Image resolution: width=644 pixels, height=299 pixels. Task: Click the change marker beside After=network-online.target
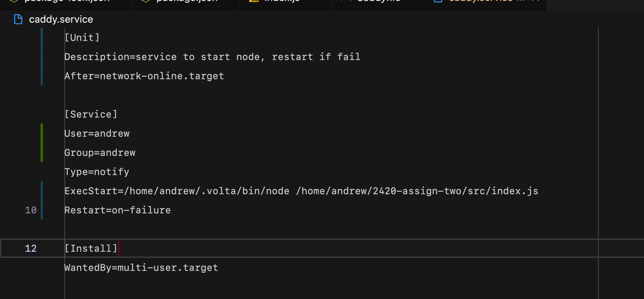tap(42, 76)
